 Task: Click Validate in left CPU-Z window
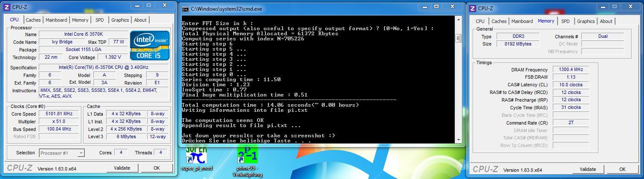(122, 168)
